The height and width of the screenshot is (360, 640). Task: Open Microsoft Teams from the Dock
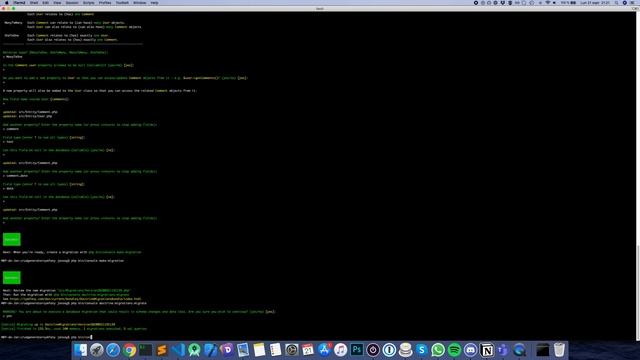pyautogui.click(x=503, y=350)
